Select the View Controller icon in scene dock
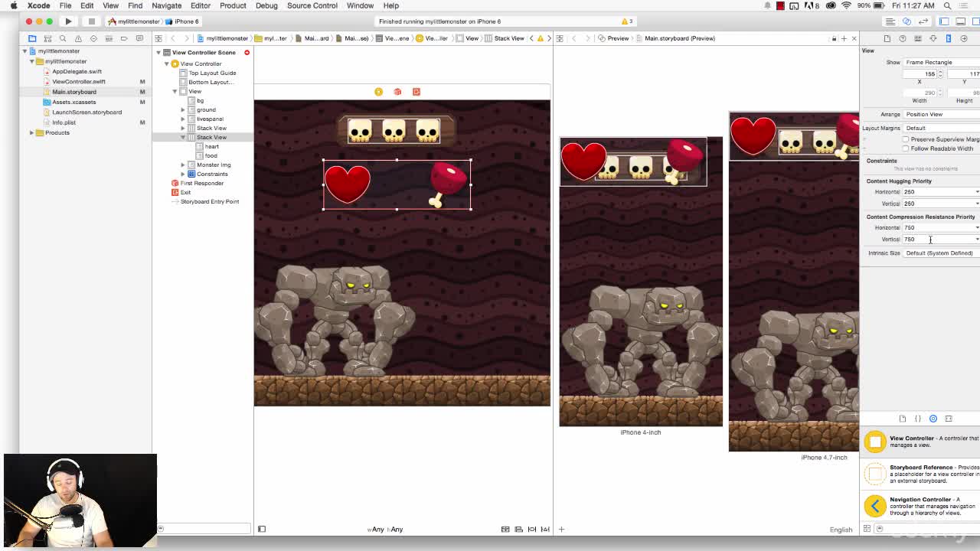980x551 pixels. (378, 92)
